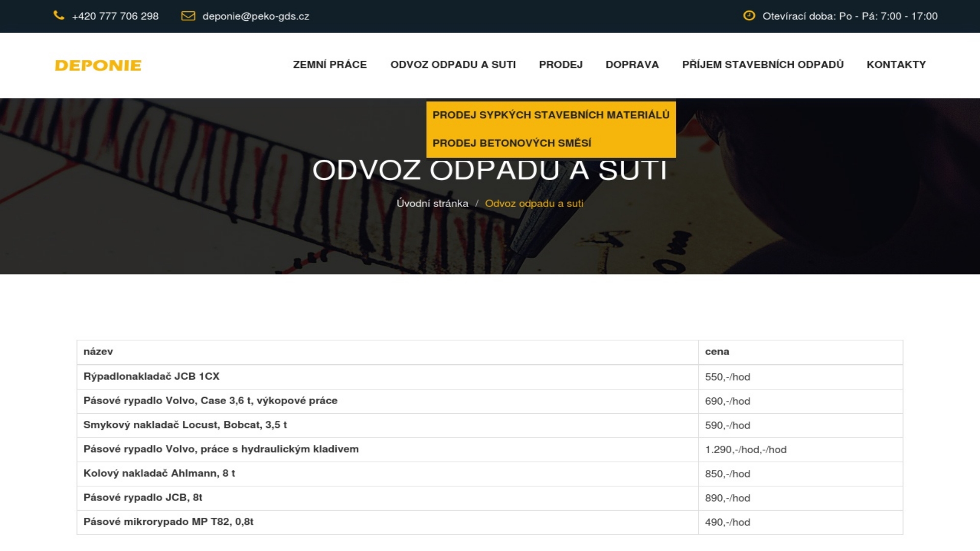
Task: Open email link deponie@peko-gds.cz
Action: click(x=256, y=16)
